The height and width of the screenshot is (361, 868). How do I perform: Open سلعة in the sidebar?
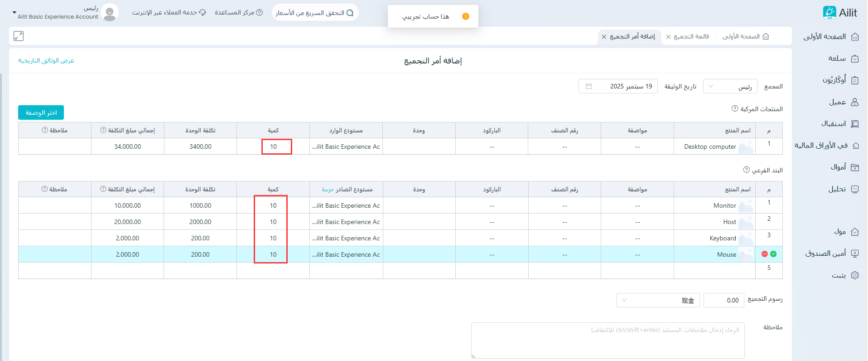(x=843, y=59)
